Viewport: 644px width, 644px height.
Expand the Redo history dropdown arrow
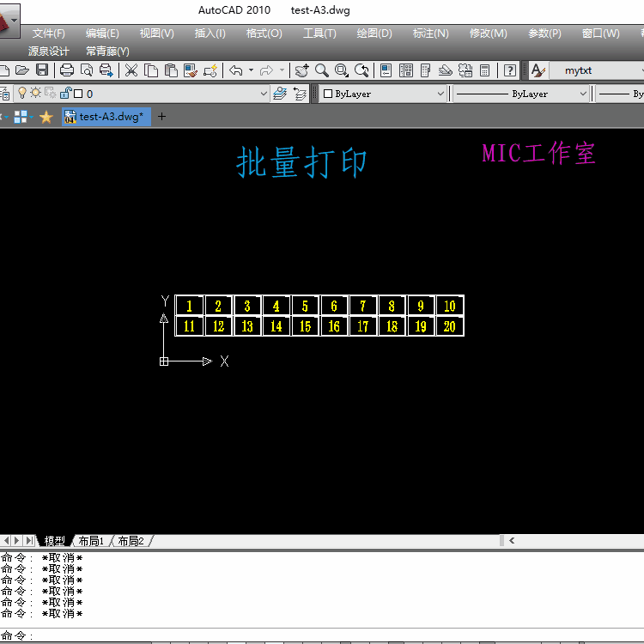(x=283, y=70)
